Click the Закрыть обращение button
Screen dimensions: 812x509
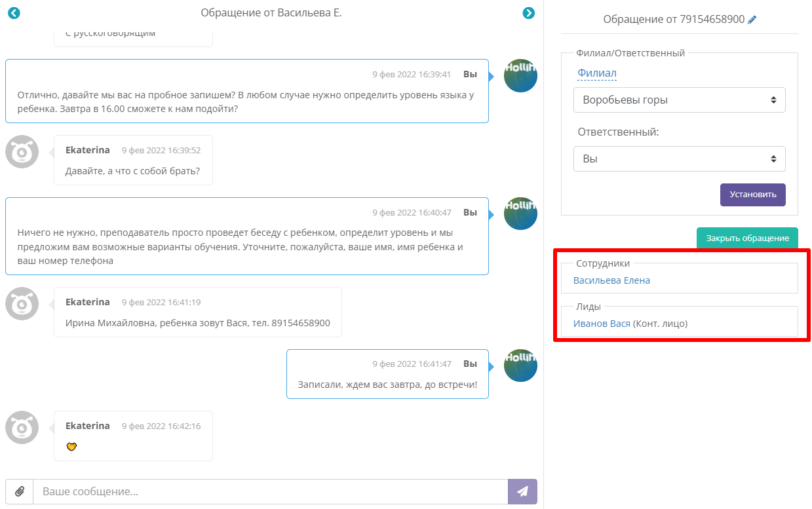click(x=746, y=238)
